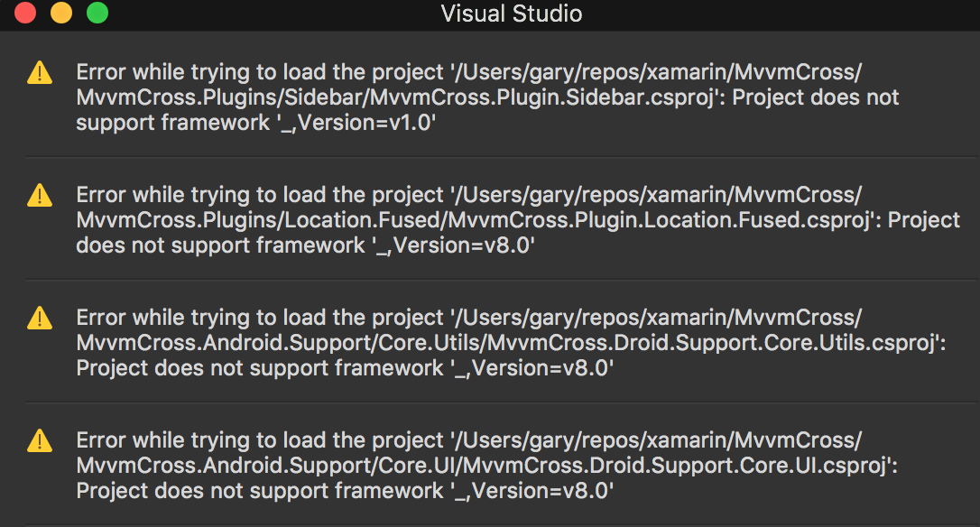Click the warning triangle next to Core.UI error

[x=39, y=441]
